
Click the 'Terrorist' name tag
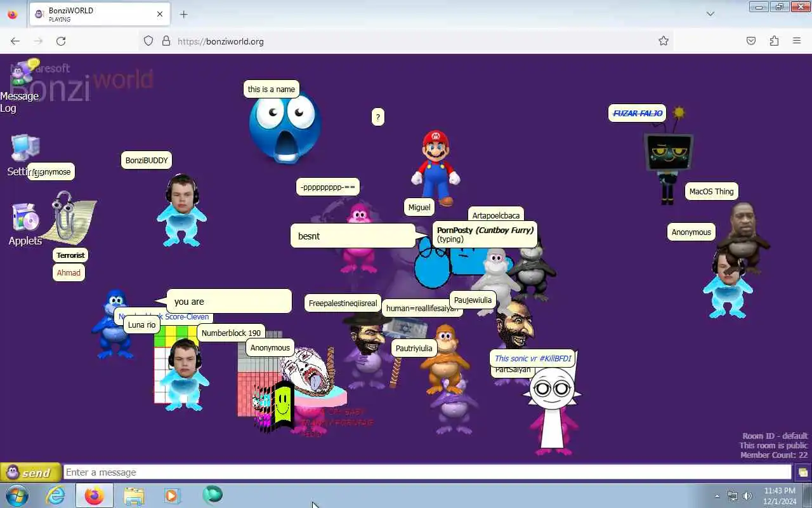70,255
